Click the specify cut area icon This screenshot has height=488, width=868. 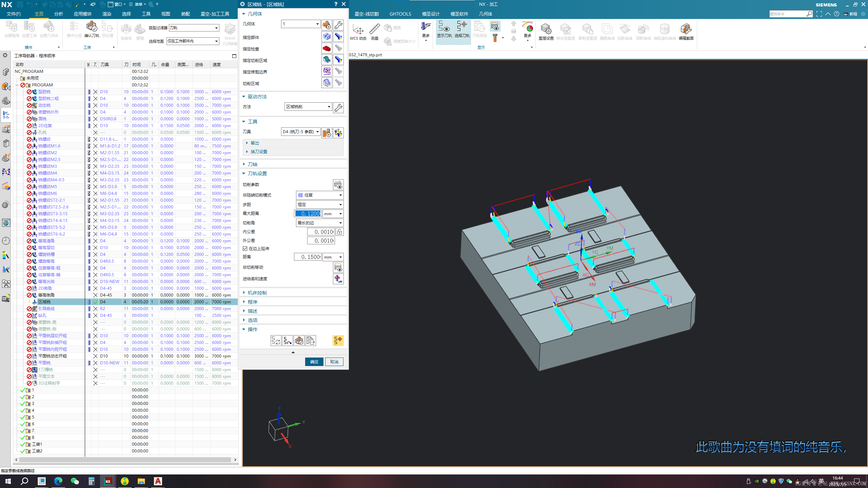[x=327, y=60]
